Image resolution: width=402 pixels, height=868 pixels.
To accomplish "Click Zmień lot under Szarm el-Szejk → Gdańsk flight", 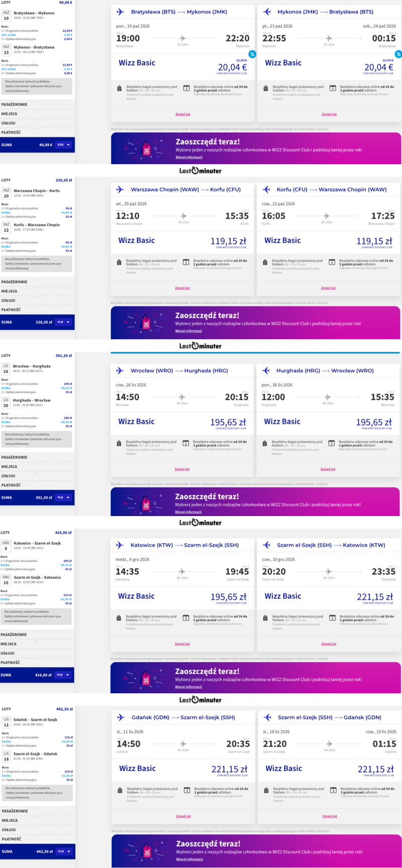I will pos(330,816).
